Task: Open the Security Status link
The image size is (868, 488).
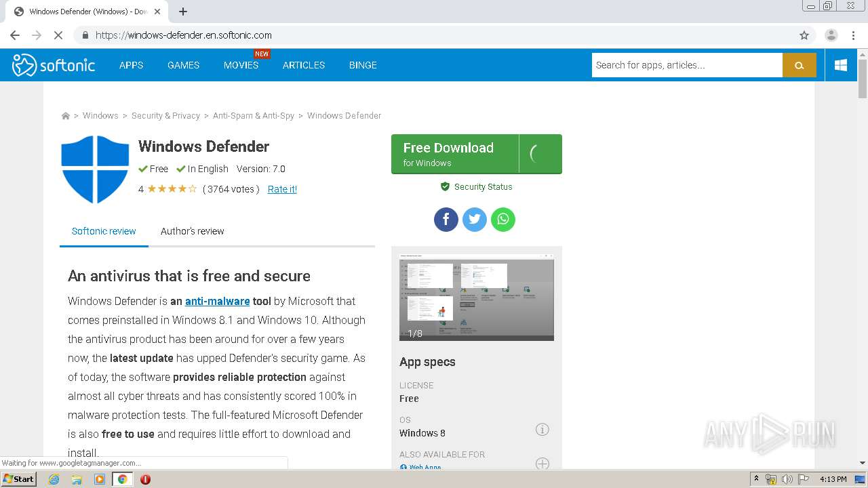Action: (477, 186)
